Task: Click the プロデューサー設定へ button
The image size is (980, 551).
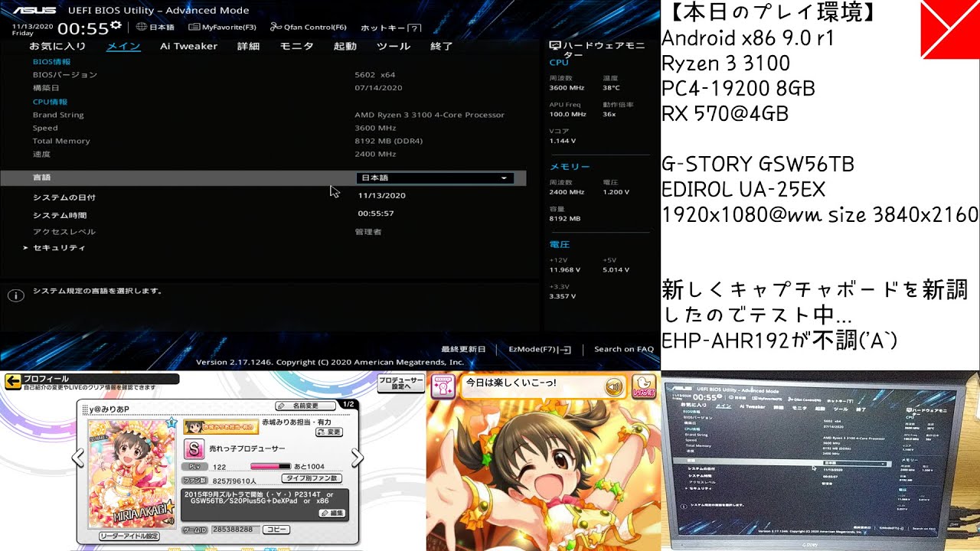Action: 400,383
